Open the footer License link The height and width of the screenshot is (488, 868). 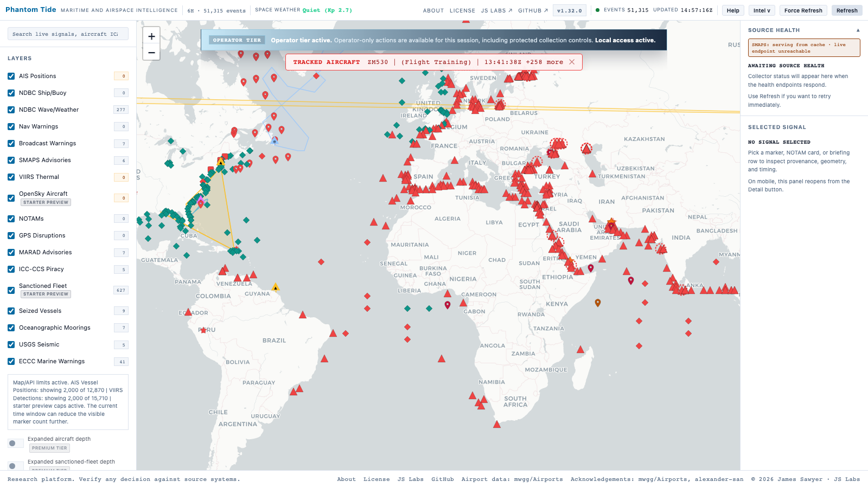376,479
